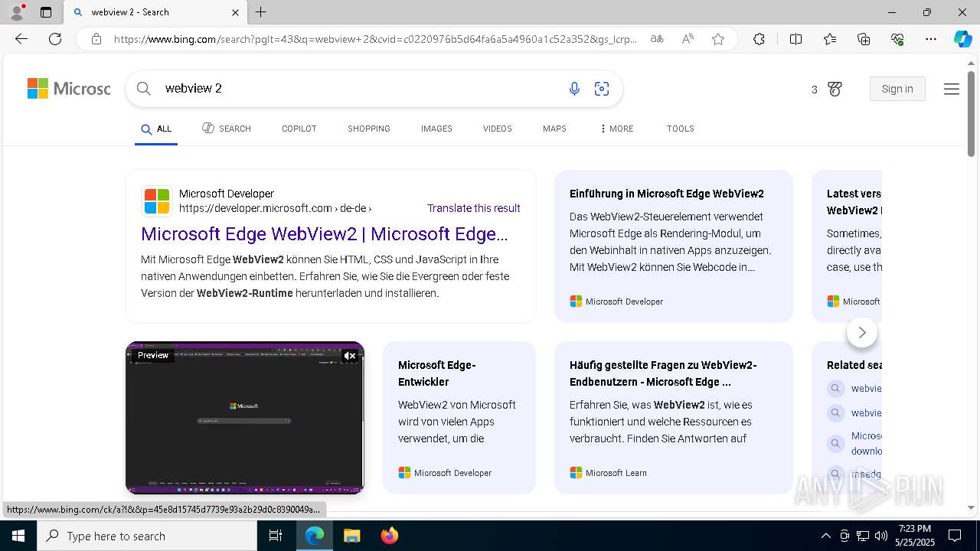The width and height of the screenshot is (980, 551).
Task: Open Edge Settings and more menu
Action: tap(931, 39)
